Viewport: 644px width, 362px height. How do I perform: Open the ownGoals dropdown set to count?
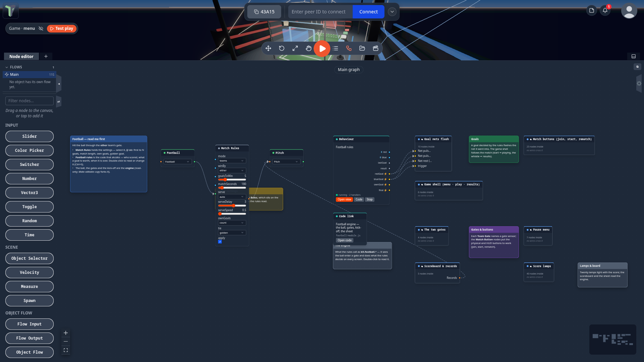[232, 223]
